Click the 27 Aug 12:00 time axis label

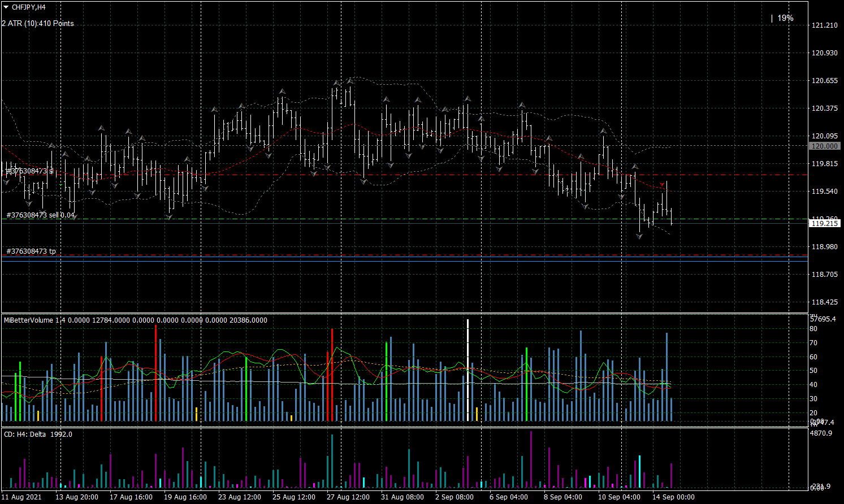pyautogui.click(x=348, y=497)
